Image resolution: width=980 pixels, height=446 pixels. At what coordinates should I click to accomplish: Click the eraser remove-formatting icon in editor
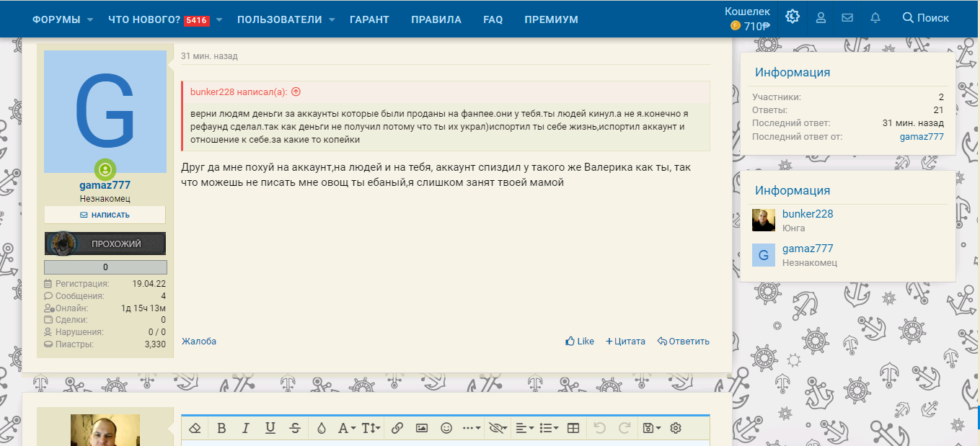click(x=195, y=428)
